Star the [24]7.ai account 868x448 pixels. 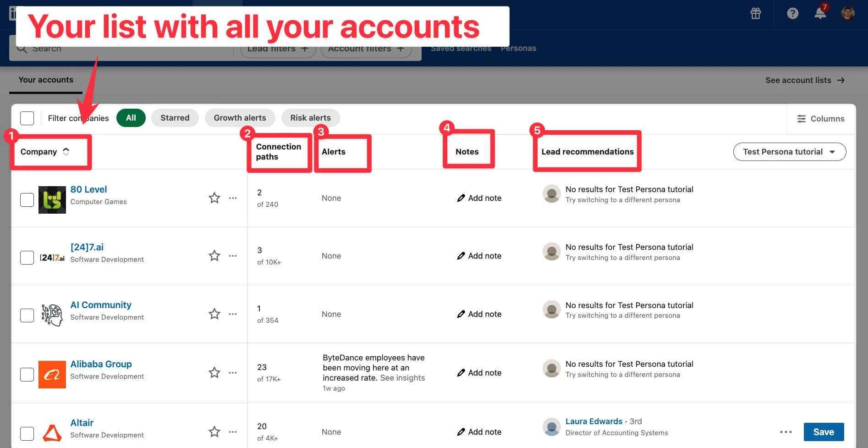pos(214,256)
